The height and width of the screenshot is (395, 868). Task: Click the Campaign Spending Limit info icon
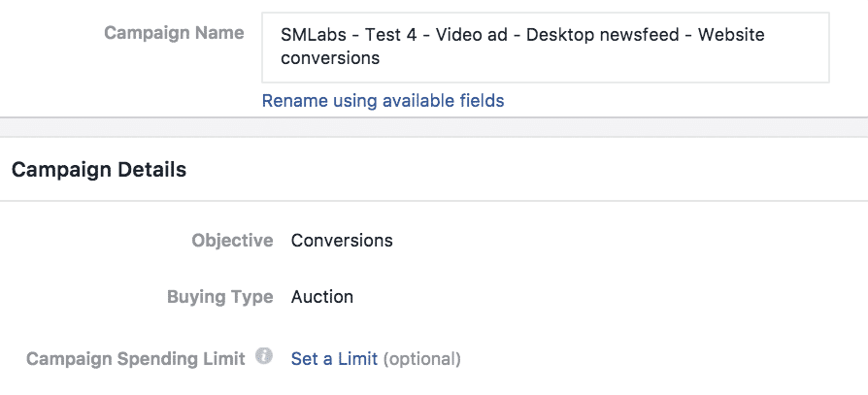264,356
